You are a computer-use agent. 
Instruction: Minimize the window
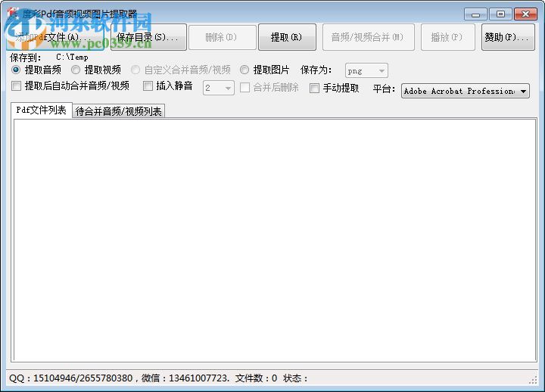(x=475, y=14)
